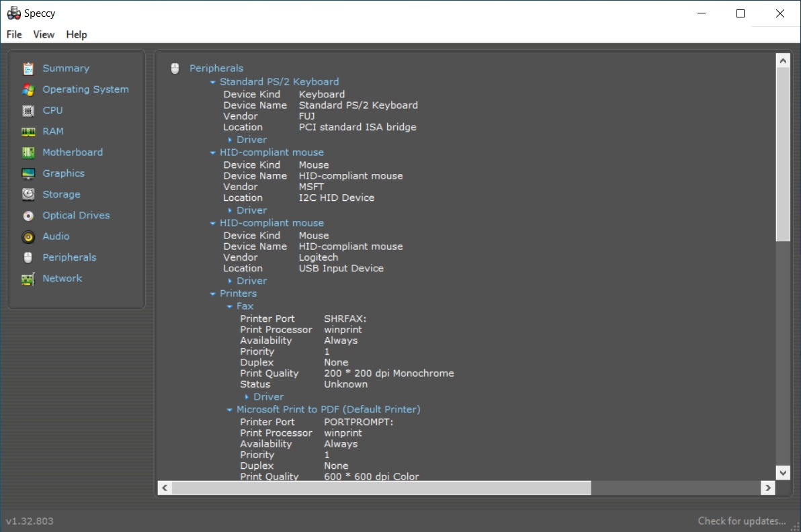View the RAM section
The image size is (801, 532).
(53, 131)
